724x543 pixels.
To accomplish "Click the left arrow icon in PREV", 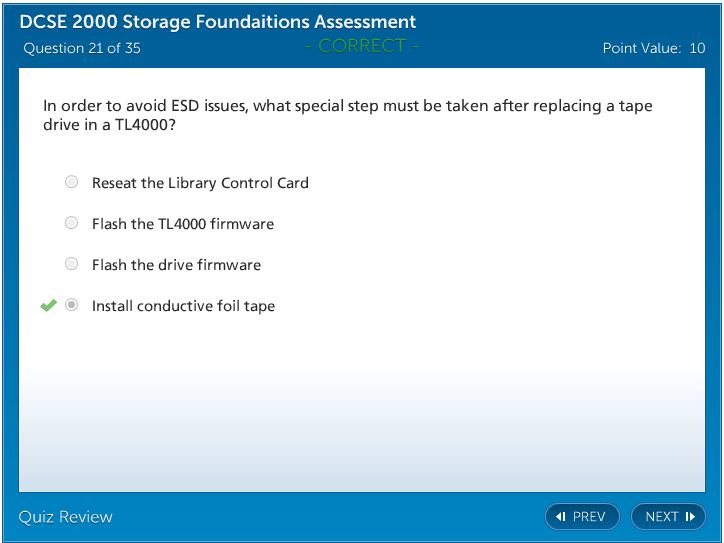I will pyautogui.click(x=561, y=517).
